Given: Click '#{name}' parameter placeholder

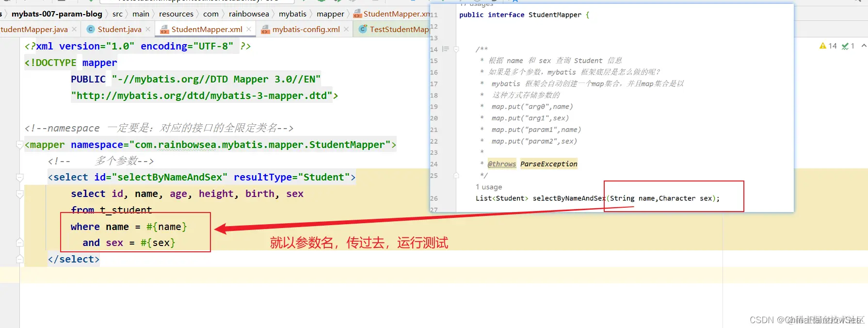Looking at the screenshot, I should pyautogui.click(x=166, y=227).
